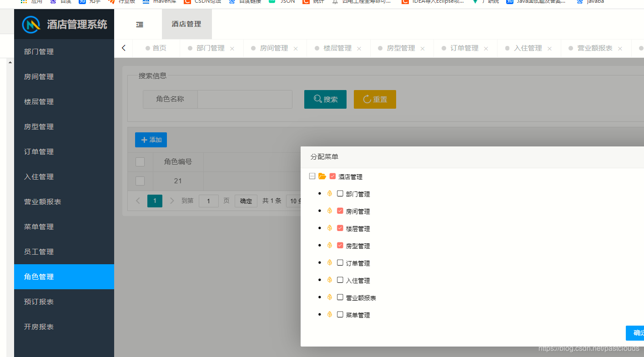Click the sidebar collapse icon beside 酒店管理 tab
Image resolution: width=644 pixels, height=357 pixels.
click(x=139, y=25)
